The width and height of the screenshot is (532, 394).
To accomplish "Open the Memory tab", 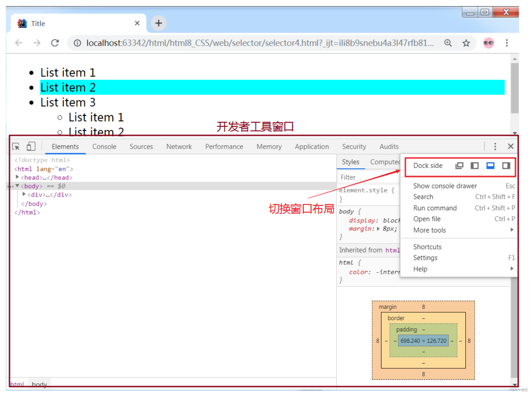I will click(269, 146).
